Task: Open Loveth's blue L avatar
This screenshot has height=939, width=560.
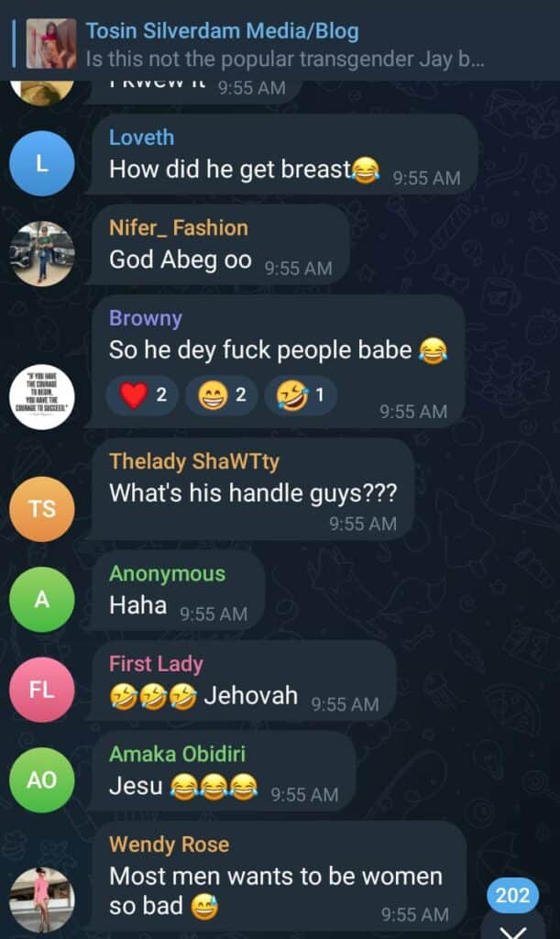Action: pos(42,163)
